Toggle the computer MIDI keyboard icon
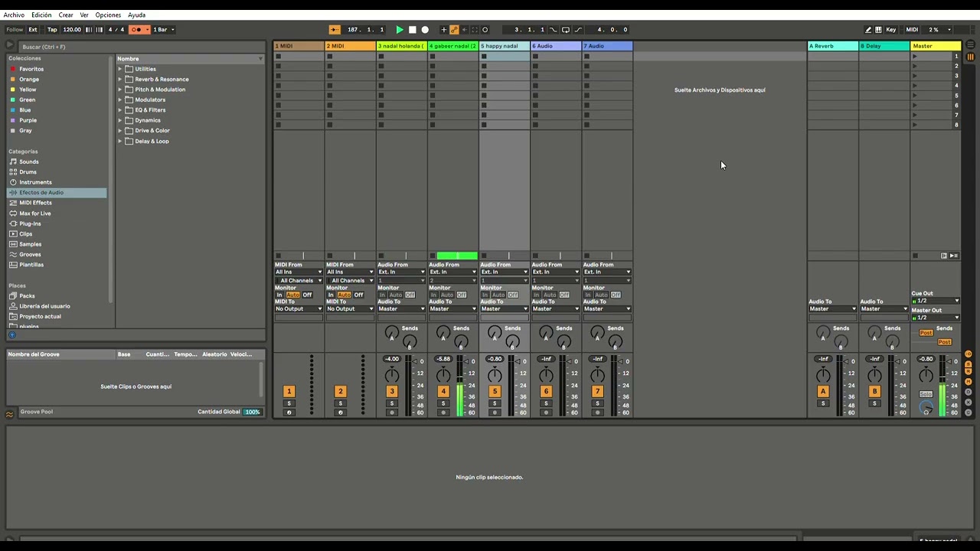This screenshot has height=551, width=980. pos(878,30)
